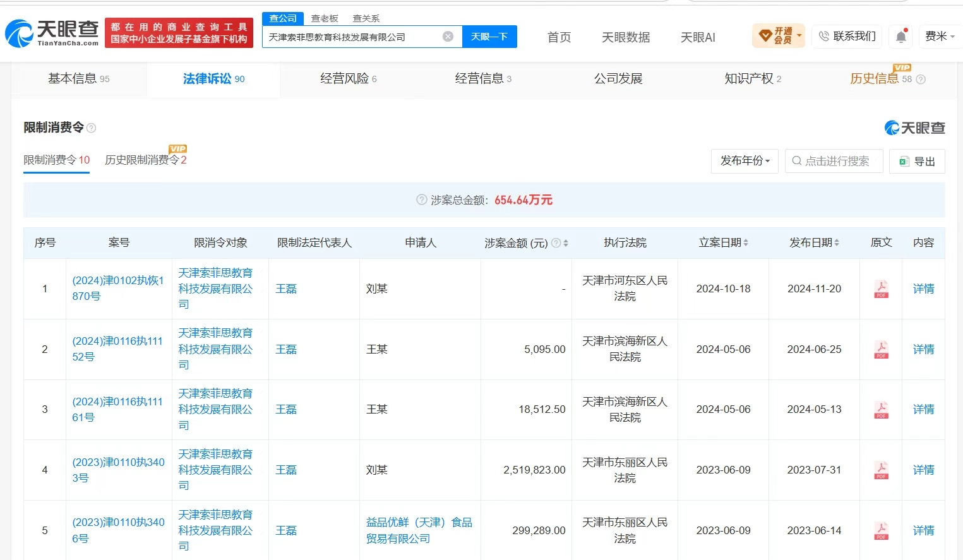
Task: Open the 费米 user menu
Action: pyautogui.click(x=940, y=36)
